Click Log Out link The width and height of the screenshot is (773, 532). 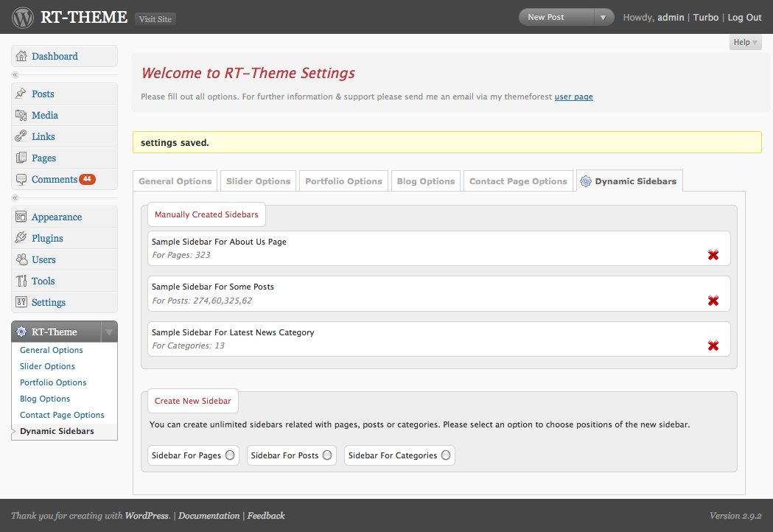(x=744, y=17)
